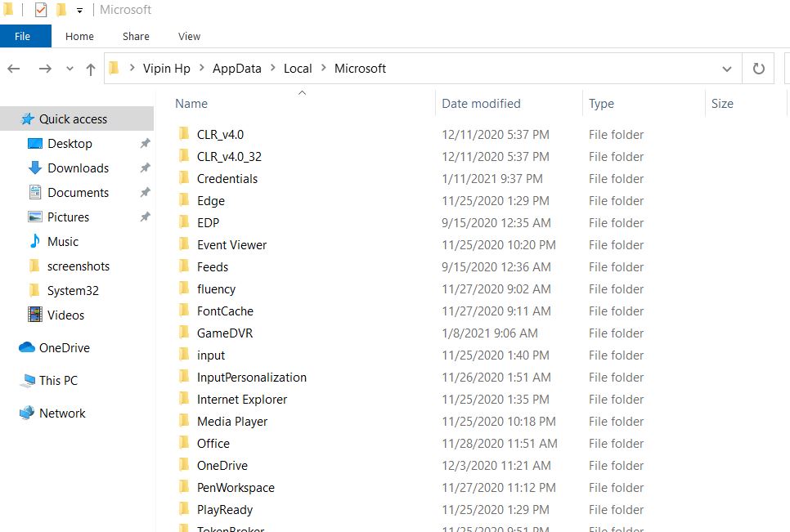The width and height of the screenshot is (790, 532).
Task: Open Pictures from Quick access
Action: click(x=68, y=217)
